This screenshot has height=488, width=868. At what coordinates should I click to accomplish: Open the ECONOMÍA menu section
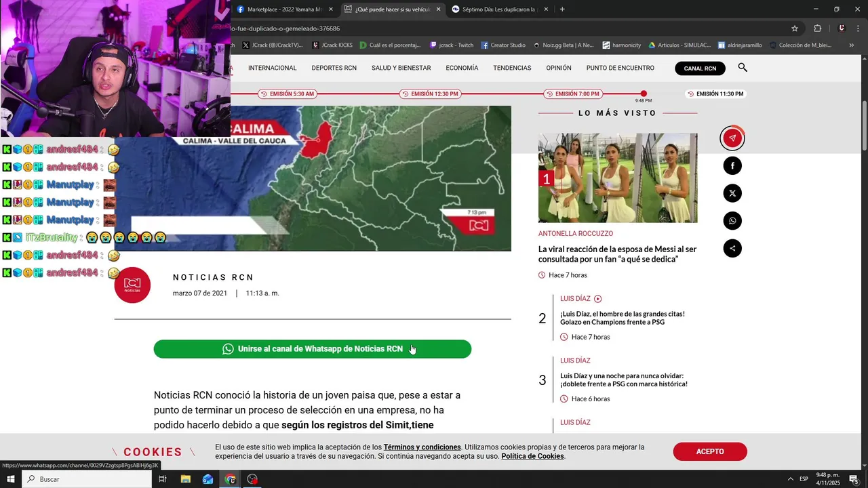pyautogui.click(x=462, y=68)
